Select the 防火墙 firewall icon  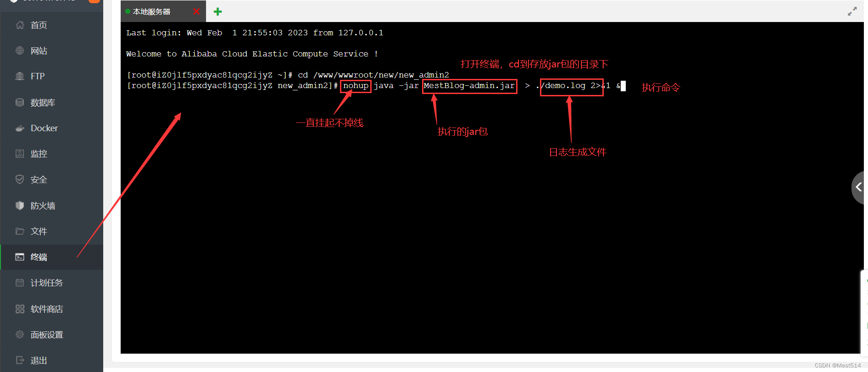point(20,205)
